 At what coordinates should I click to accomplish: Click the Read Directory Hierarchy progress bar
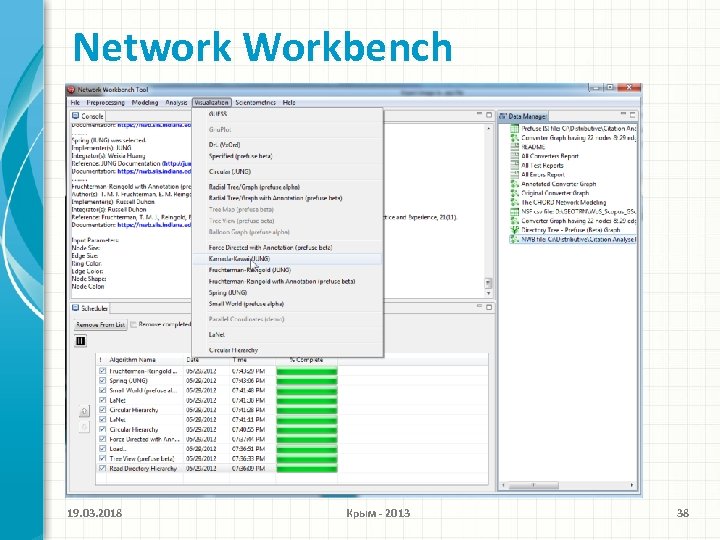pyautogui.click(x=307, y=468)
